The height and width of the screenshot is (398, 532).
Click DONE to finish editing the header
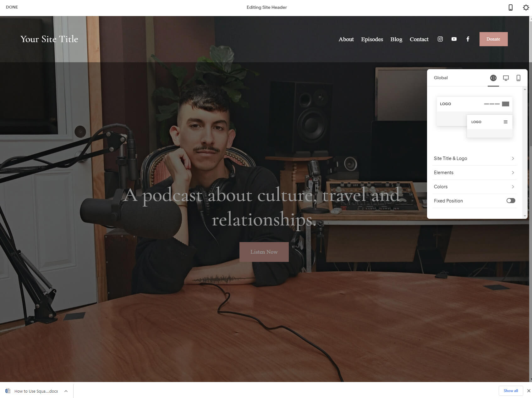point(12,7)
